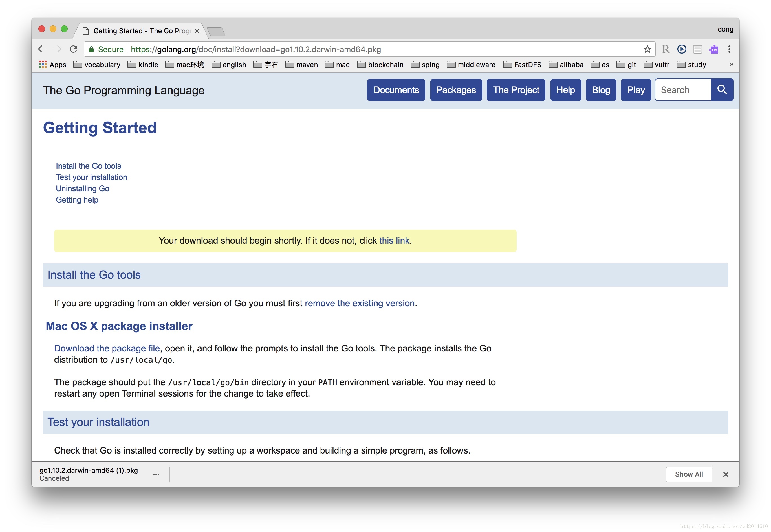This screenshot has width=771, height=532.
Task: Follow 'remove the existing version' link
Action: pos(360,303)
